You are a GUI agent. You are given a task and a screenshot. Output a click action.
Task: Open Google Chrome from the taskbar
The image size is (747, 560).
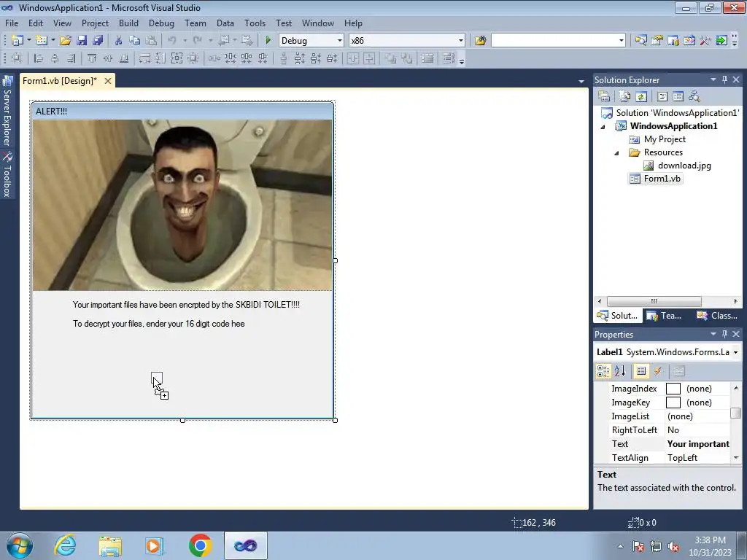[200, 545]
